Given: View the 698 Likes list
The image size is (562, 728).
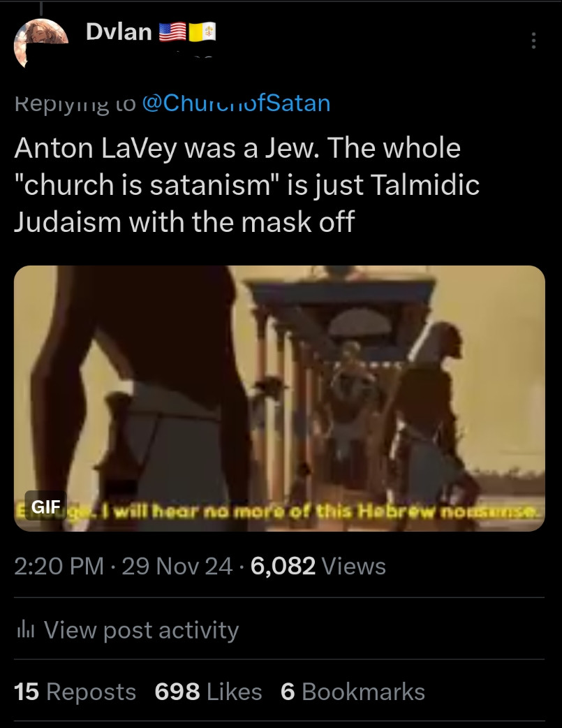Looking at the screenshot, I should click(208, 692).
